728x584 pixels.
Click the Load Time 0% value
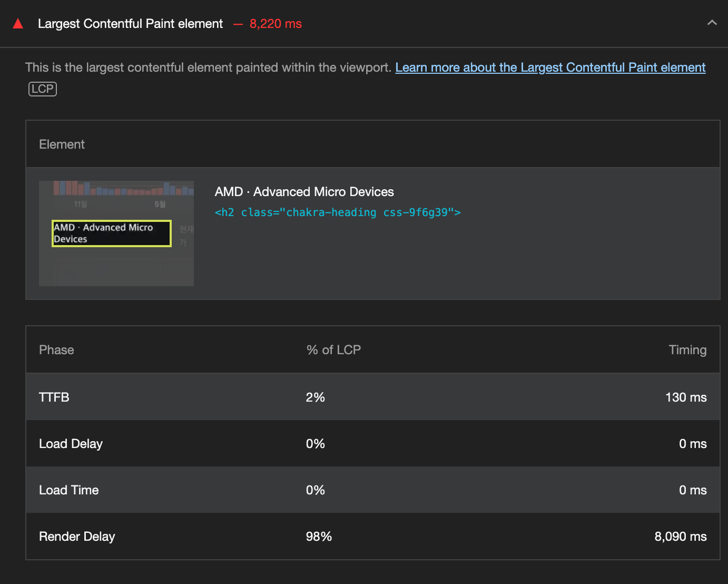pyautogui.click(x=316, y=490)
